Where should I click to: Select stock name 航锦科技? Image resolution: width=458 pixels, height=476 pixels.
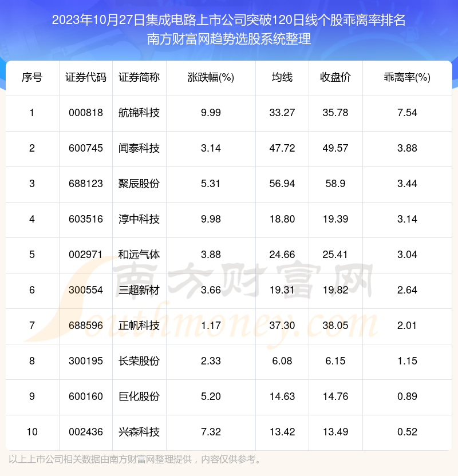tap(139, 113)
